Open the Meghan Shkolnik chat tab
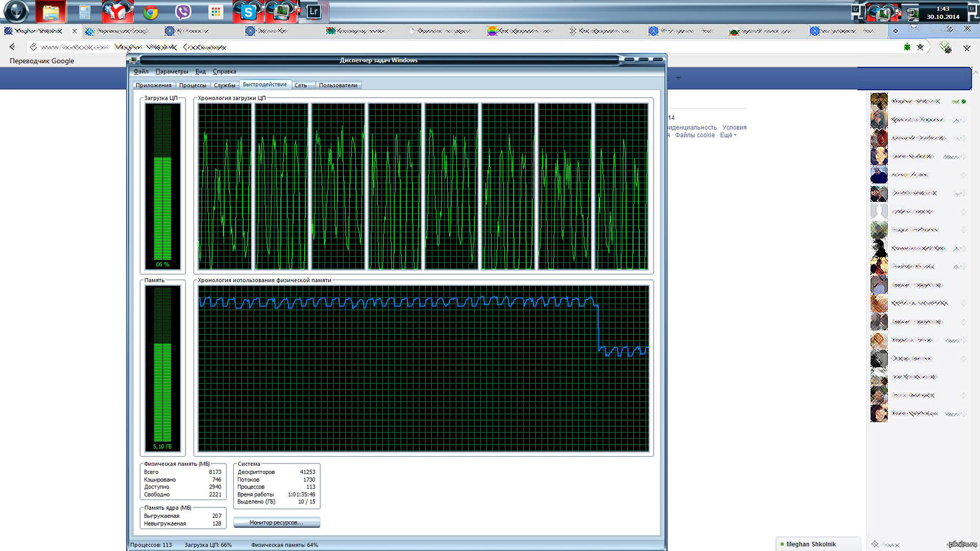This screenshot has width=980, height=551. [x=810, y=544]
